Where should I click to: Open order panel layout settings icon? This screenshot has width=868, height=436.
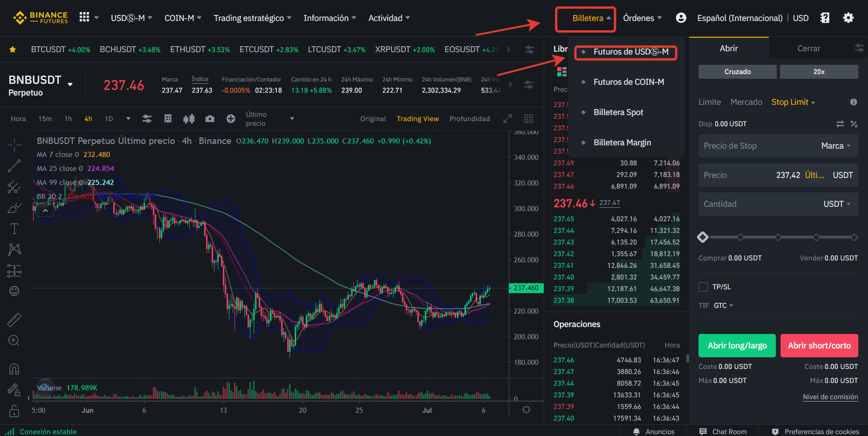(x=860, y=48)
